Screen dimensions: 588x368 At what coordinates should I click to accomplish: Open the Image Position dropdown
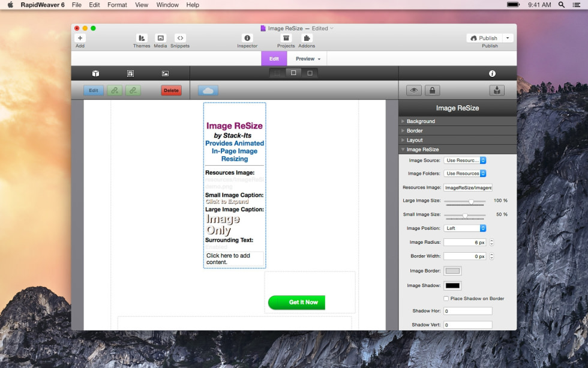point(465,228)
